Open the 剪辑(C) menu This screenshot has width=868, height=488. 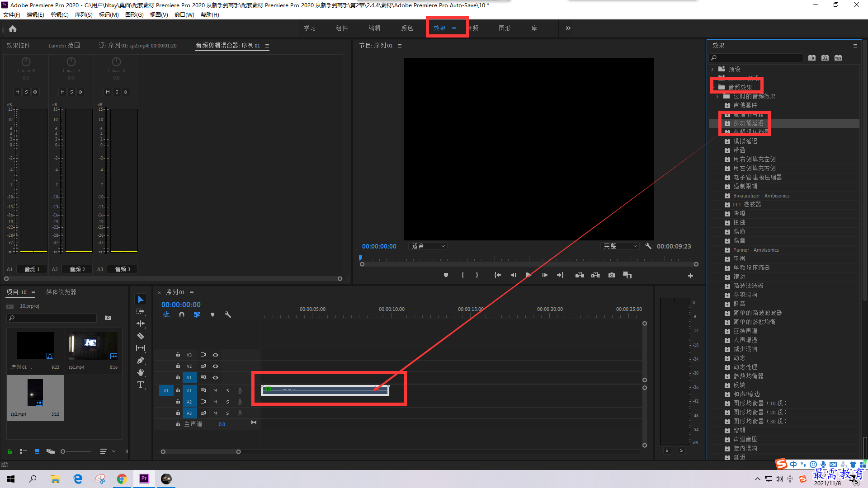point(60,15)
